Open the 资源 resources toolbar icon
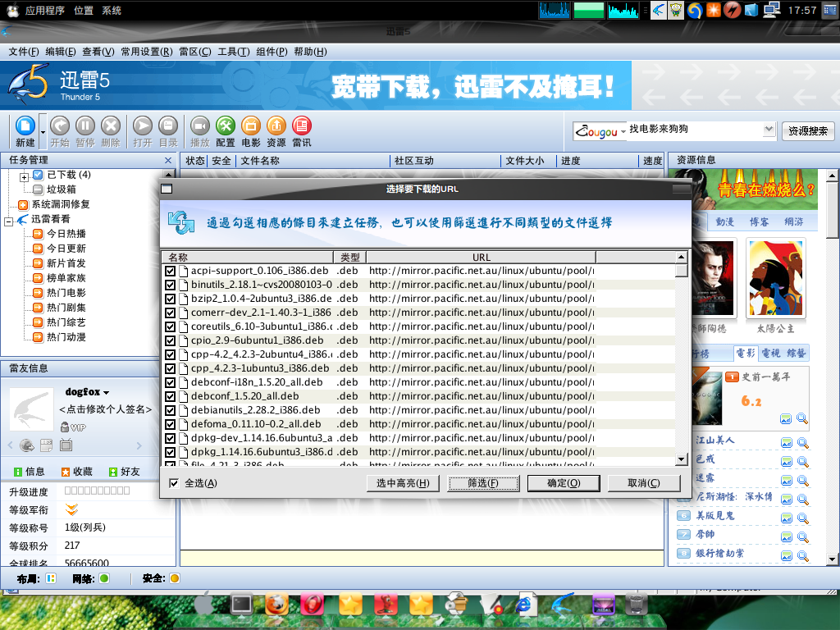 (276, 126)
